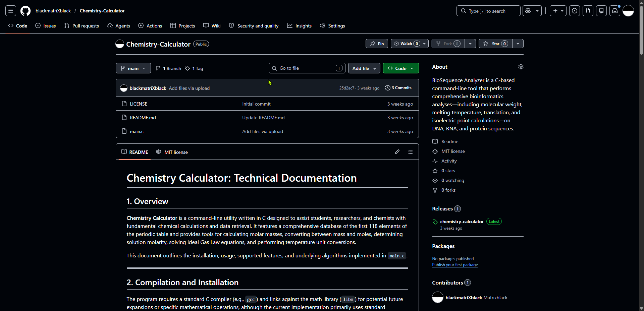Open the 3 Commits history link
644x311 pixels.
pyautogui.click(x=398, y=88)
